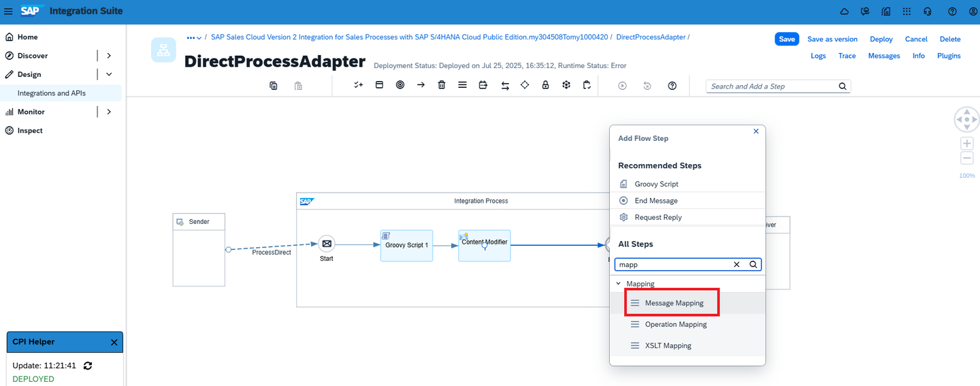
Task: Click the CPI Helper refresh icon
Action: (x=88, y=366)
